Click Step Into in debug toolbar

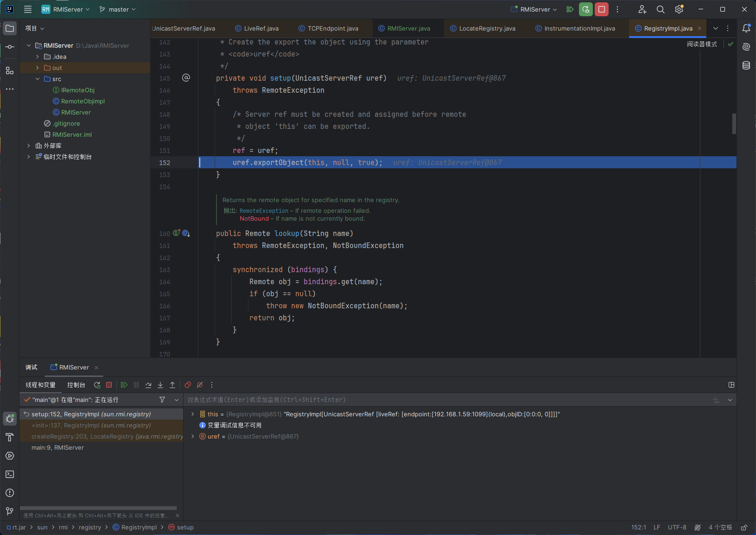tap(160, 385)
